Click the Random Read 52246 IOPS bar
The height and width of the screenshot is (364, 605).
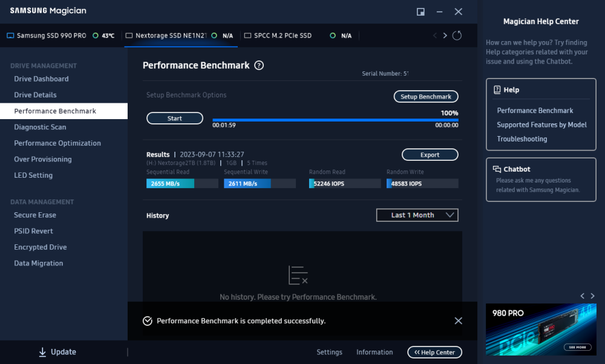[x=345, y=184]
